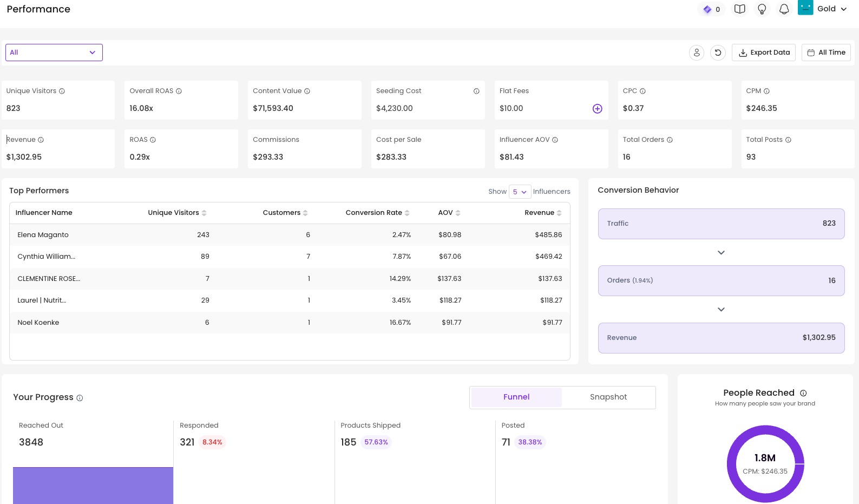Open the notifications bell
This screenshot has width=859, height=504.
coord(784,9)
